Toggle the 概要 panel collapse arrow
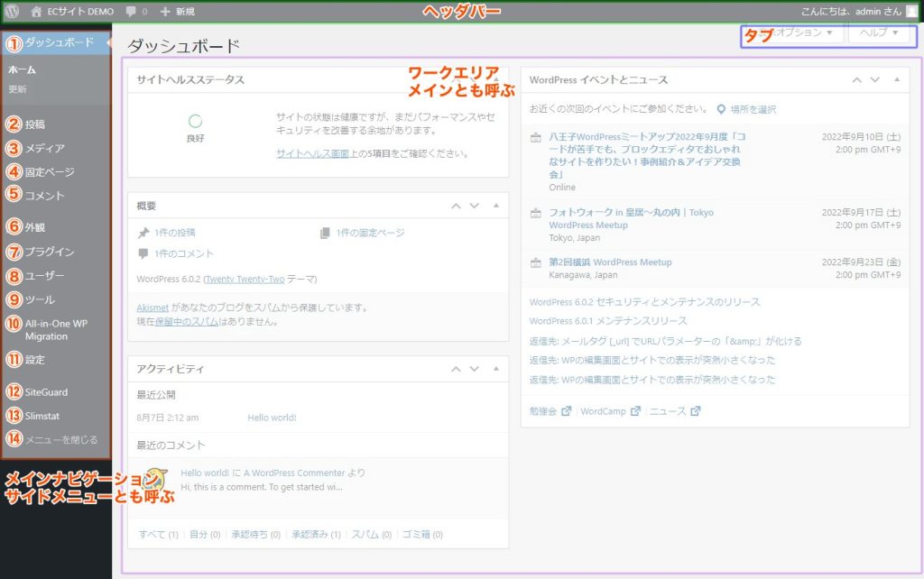 coord(495,206)
